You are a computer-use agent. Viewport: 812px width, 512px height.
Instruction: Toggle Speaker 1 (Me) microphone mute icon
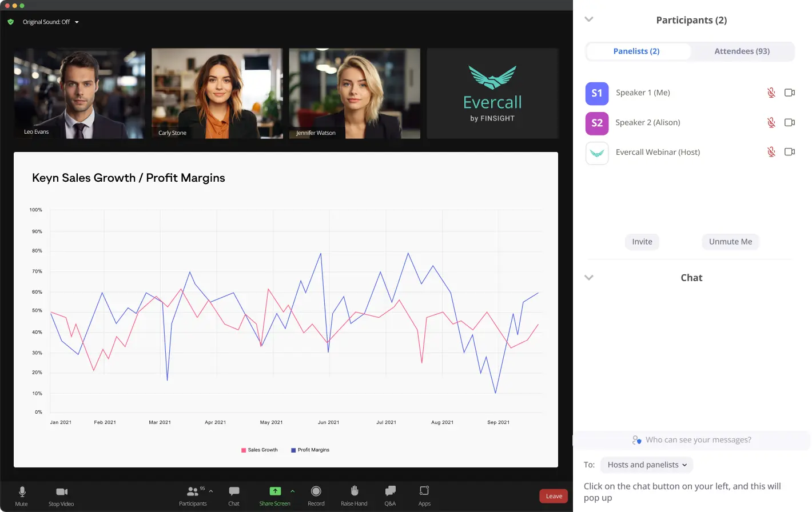(771, 93)
